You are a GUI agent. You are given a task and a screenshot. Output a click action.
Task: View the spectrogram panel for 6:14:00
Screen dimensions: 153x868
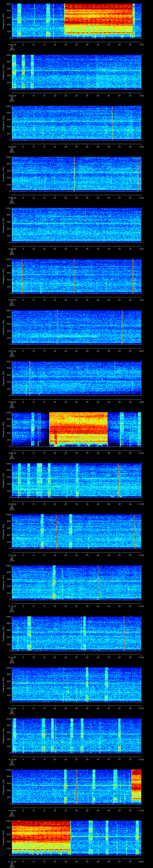[x=77, y=685]
